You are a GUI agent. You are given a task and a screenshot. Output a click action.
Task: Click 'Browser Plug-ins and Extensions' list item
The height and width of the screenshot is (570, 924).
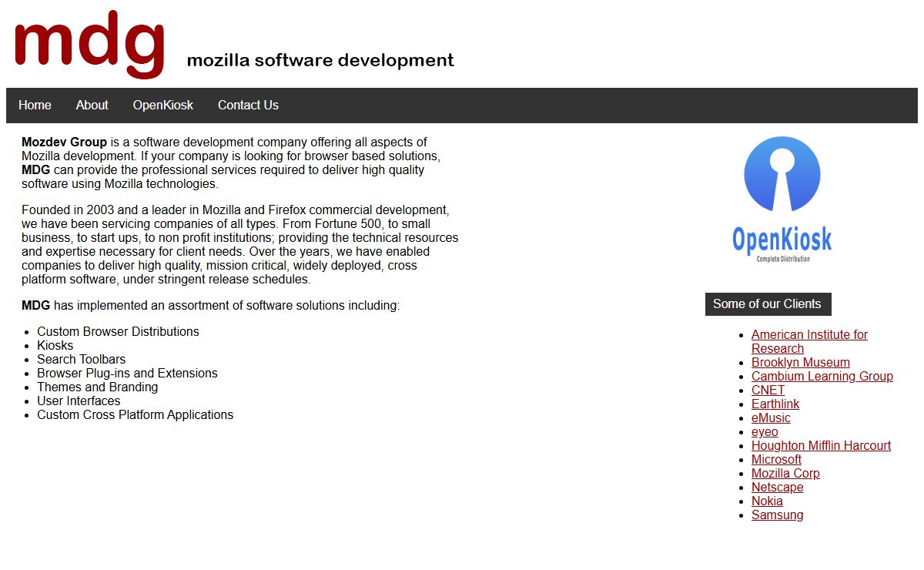tap(127, 373)
